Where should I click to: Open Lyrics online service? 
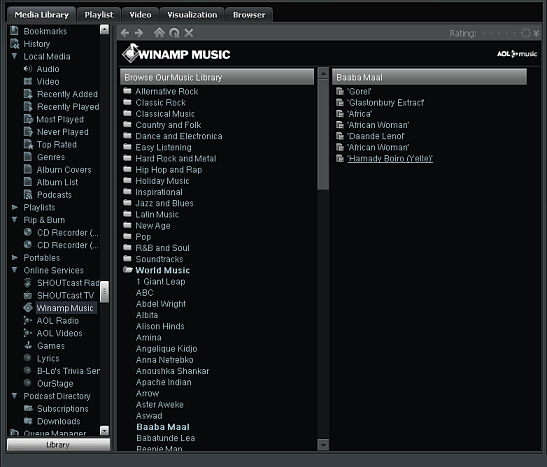48,358
